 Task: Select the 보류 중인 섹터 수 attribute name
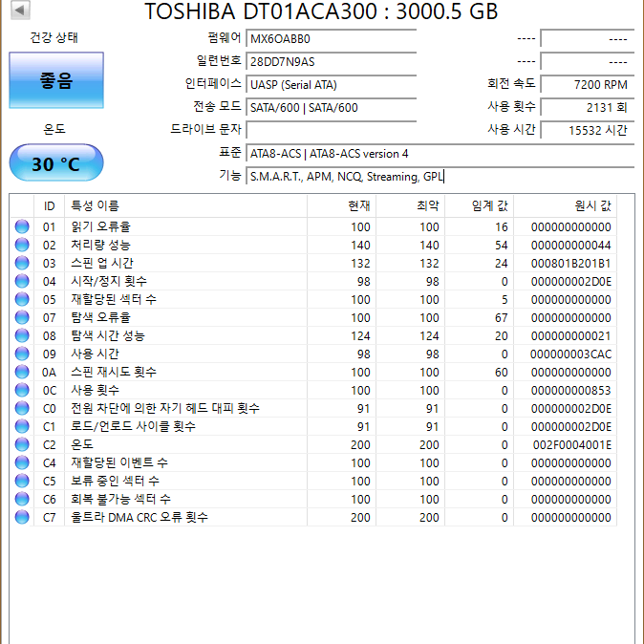(x=115, y=481)
